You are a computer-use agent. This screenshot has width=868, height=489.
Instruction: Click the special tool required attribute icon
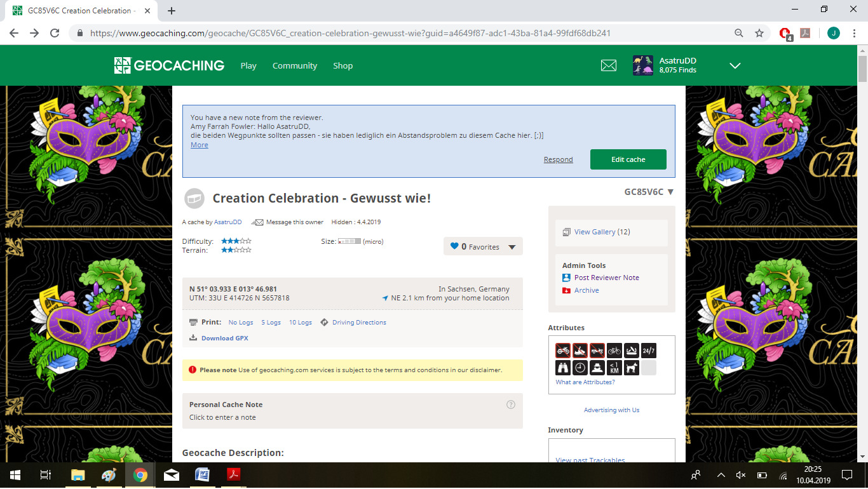point(632,351)
